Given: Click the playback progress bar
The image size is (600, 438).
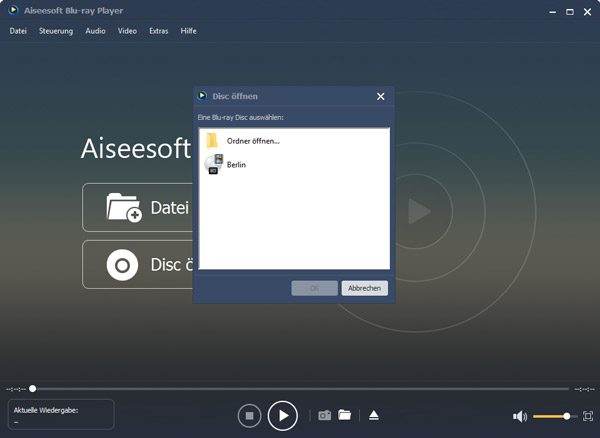Looking at the screenshot, I should point(300,388).
